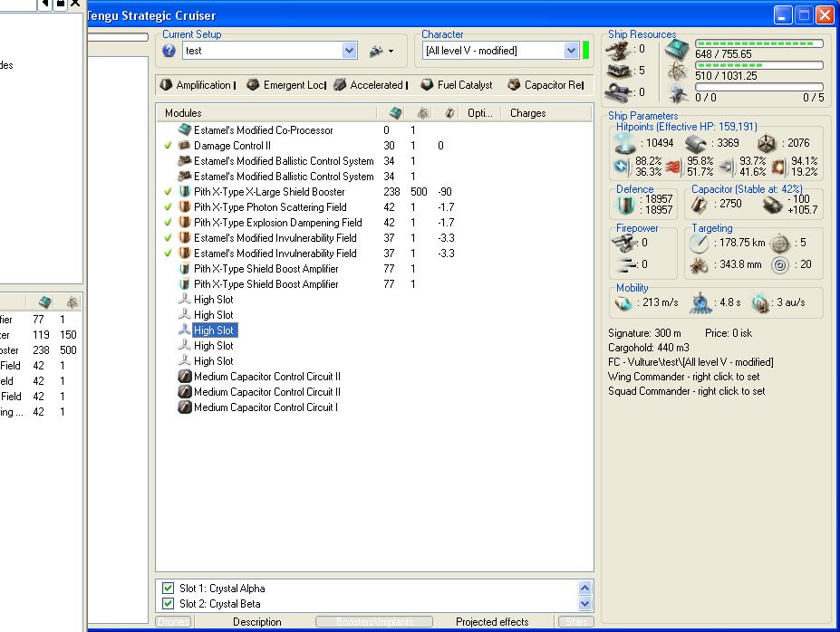Toggle first Estamel's Modified Invulnerability Field checkmark
Image resolution: width=840 pixels, height=632 pixels.
tap(168, 237)
